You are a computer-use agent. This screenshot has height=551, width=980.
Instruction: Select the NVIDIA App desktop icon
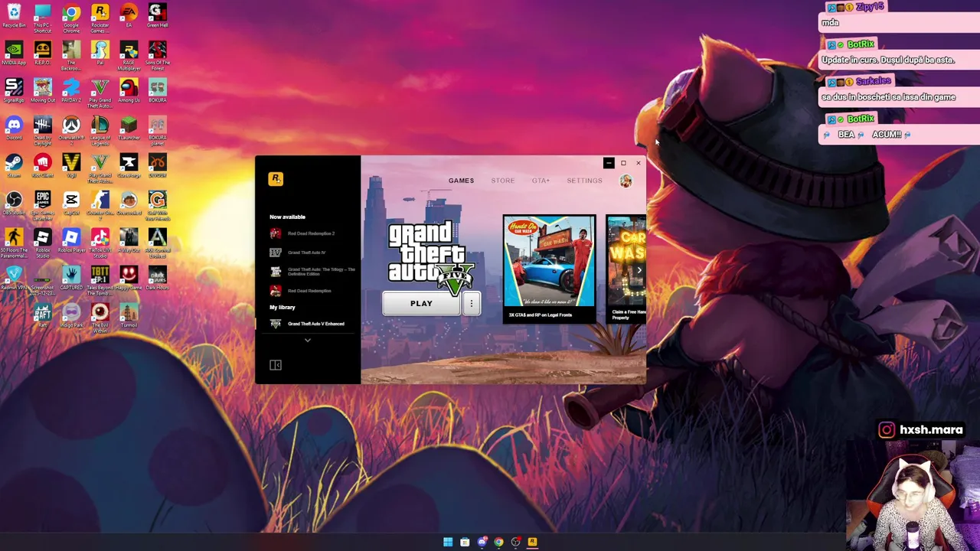(14, 54)
